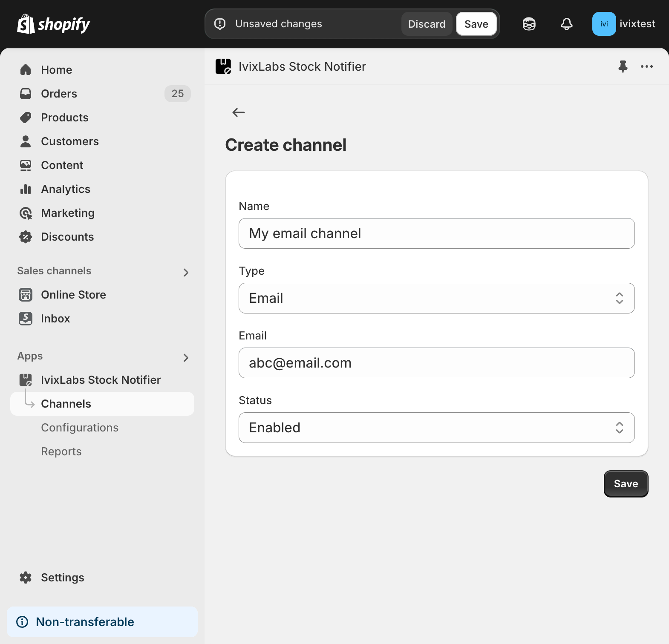
Task: Open the ivixtest account menu
Action: [x=624, y=24]
